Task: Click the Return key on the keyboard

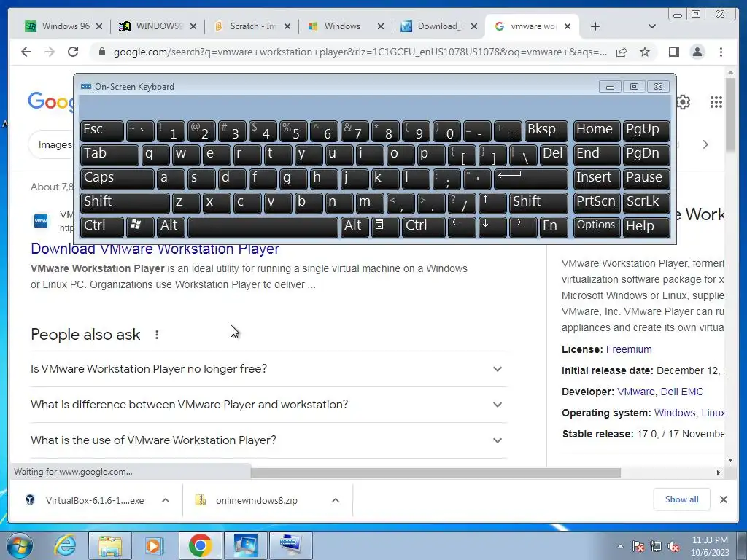Action: 531,179
